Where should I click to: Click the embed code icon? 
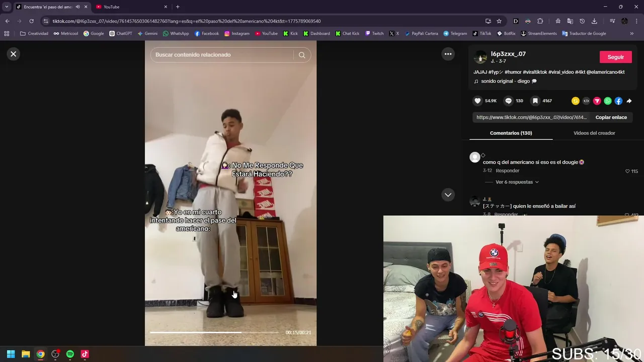pos(586,101)
